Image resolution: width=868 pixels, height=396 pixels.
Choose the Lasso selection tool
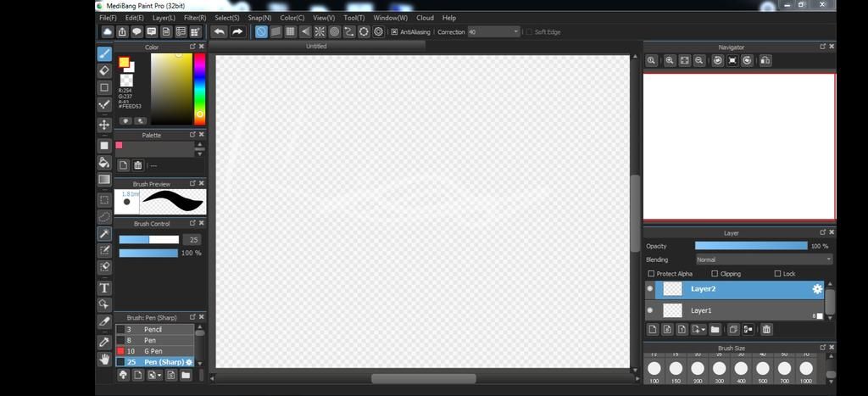(104, 216)
